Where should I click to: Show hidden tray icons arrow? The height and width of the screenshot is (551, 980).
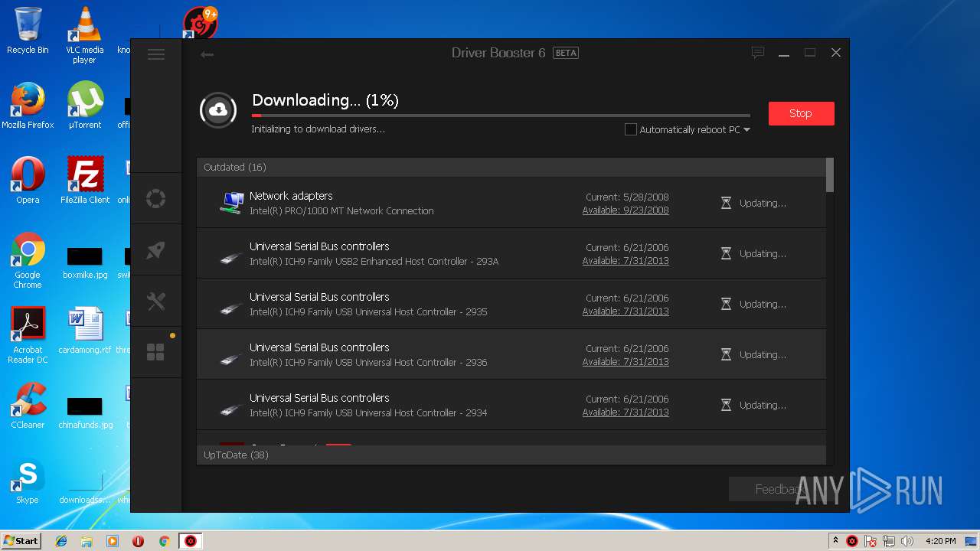(x=835, y=541)
